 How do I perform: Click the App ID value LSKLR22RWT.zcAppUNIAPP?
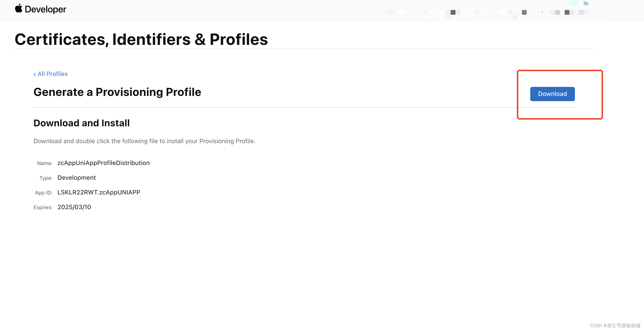[99, 192]
